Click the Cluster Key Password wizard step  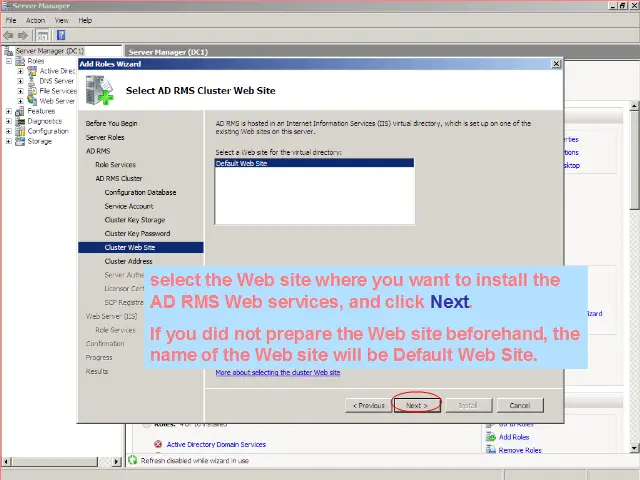pos(137,233)
